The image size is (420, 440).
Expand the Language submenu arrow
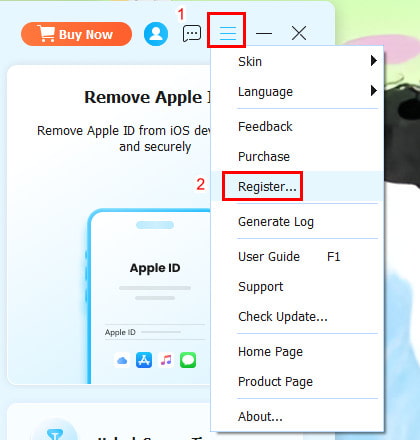(374, 90)
